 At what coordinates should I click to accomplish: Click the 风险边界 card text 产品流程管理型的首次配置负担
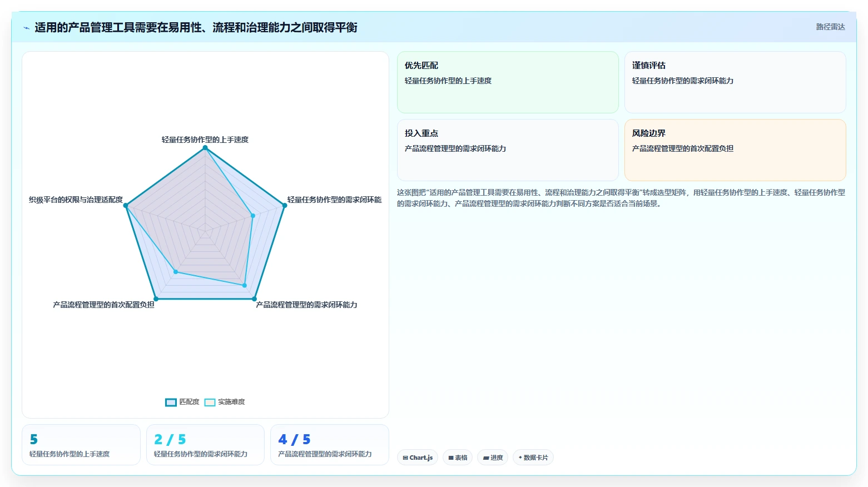(x=683, y=148)
